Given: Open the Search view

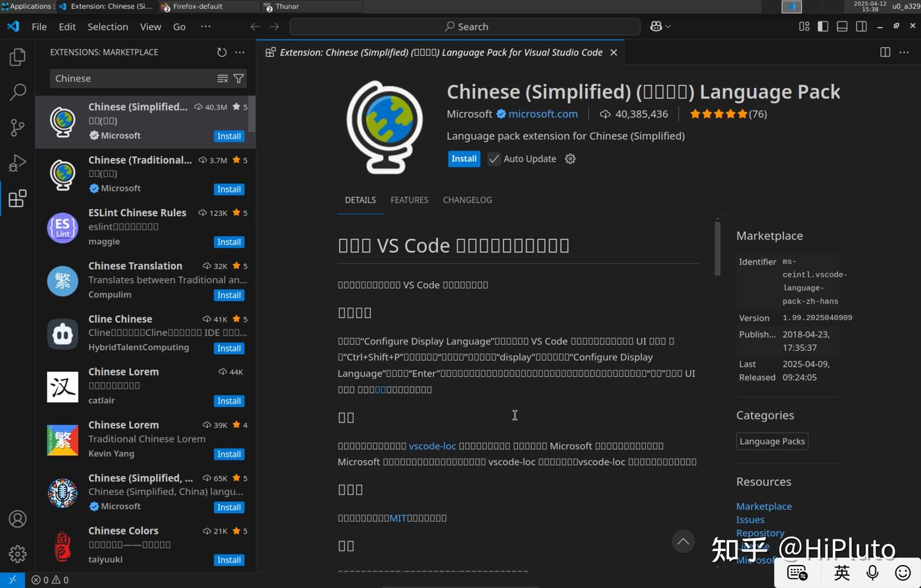Looking at the screenshot, I should [17, 92].
